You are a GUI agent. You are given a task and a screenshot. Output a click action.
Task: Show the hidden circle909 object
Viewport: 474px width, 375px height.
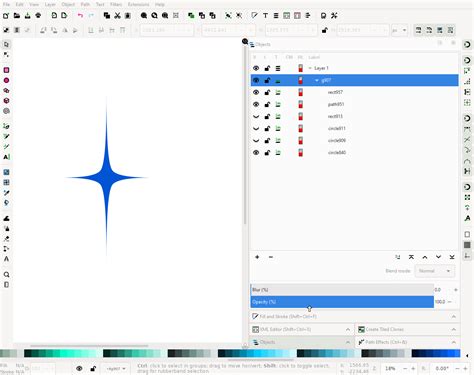pyautogui.click(x=256, y=140)
